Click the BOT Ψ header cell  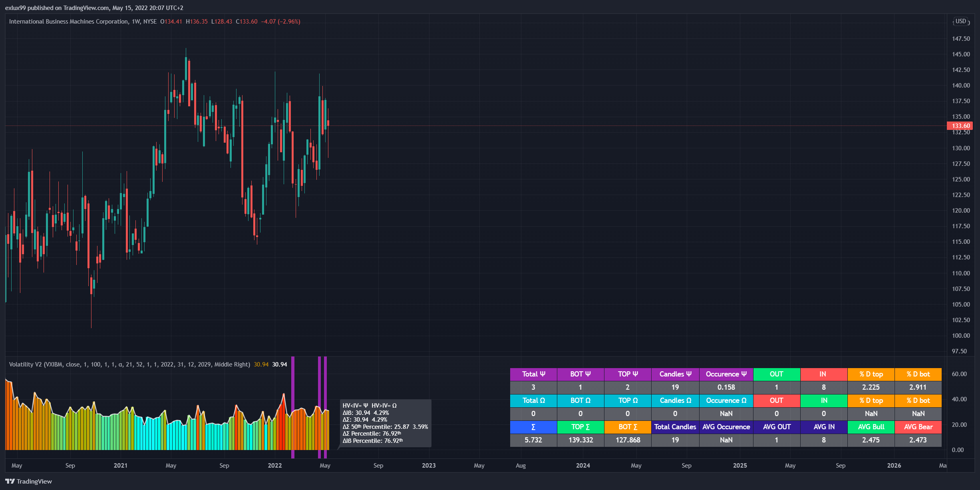[x=580, y=374]
